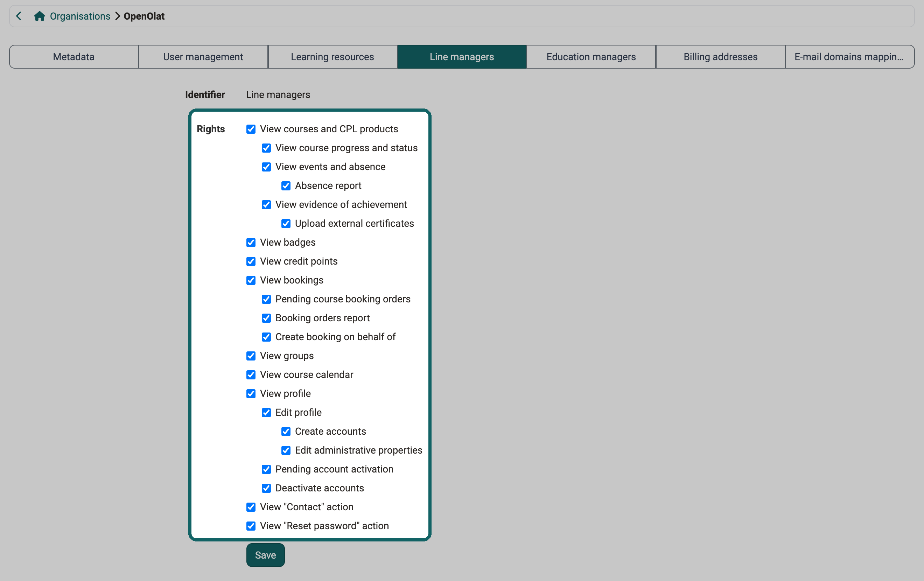Uncheck the Absence report right

click(x=286, y=186)
